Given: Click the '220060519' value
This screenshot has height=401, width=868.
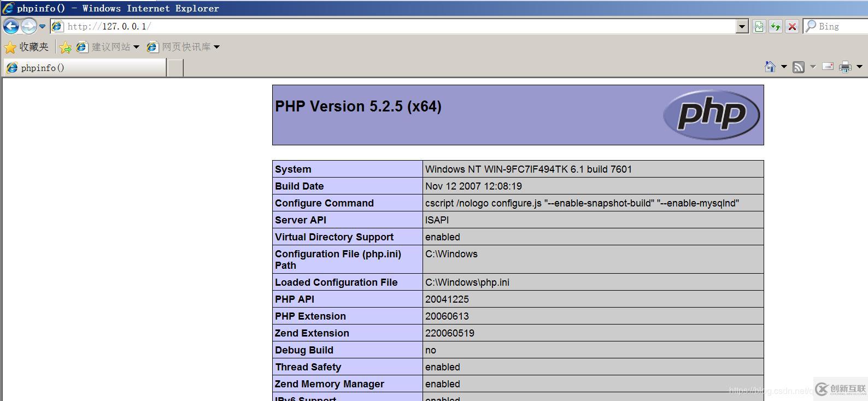Looking at the screenshot, I should click(x=450, y=333).
